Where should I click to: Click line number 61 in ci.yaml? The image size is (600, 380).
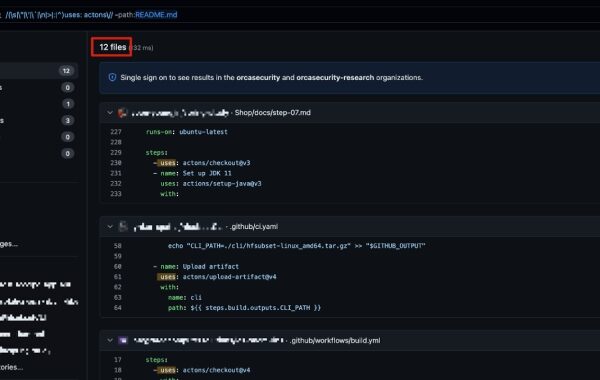pos(117,277)
